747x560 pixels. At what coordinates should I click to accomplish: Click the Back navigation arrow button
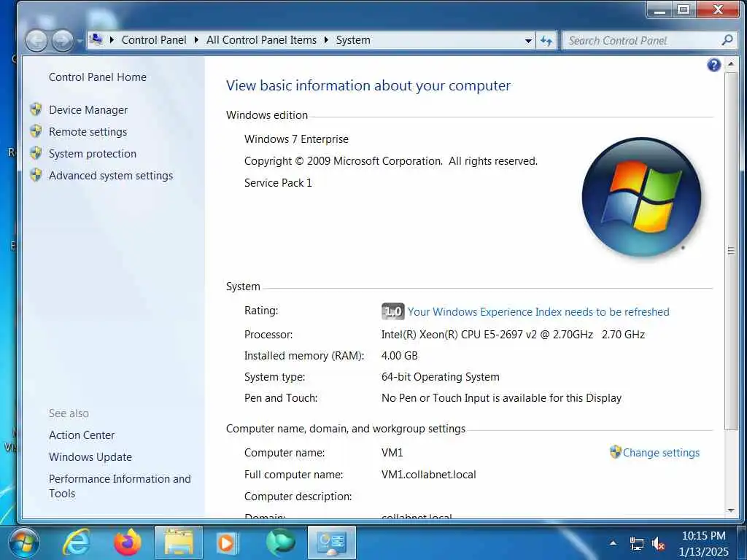click(36, 41)
